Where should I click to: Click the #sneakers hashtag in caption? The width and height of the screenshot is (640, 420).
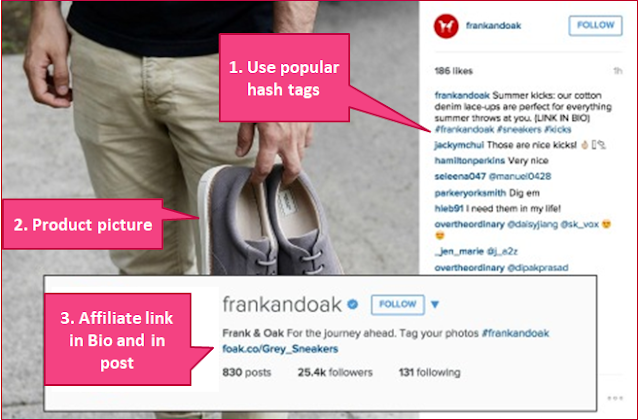click(519, 130)
